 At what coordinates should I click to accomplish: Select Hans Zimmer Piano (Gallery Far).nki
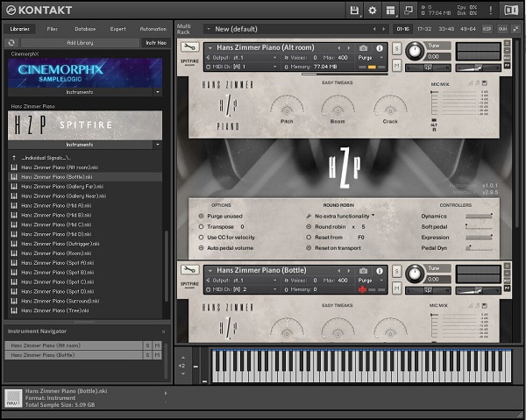tap(85, 186)
